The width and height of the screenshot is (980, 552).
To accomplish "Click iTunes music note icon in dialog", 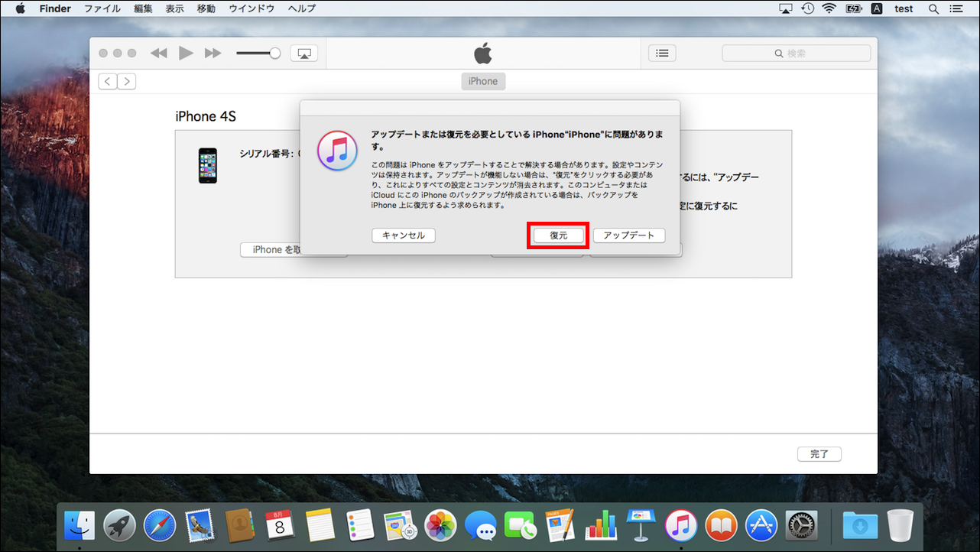I will [337, 149].
